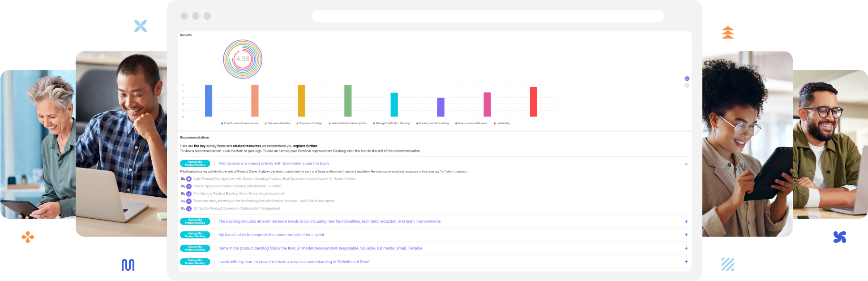Expand the 'Definition of Done' recommendation plus
The width and height of the screenshot is (868, 281).
point(686,262)
